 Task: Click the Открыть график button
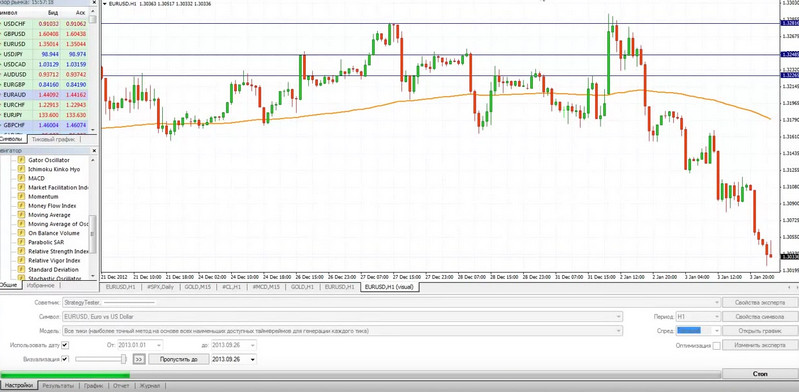[x=759, y=331]
